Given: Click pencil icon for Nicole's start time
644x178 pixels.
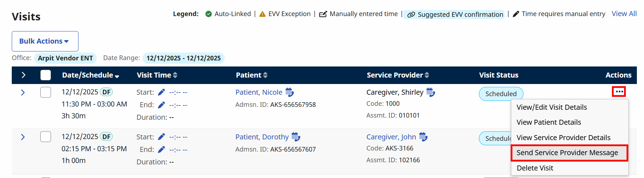Looking at the screenshot, I should [x=162, y=92].
